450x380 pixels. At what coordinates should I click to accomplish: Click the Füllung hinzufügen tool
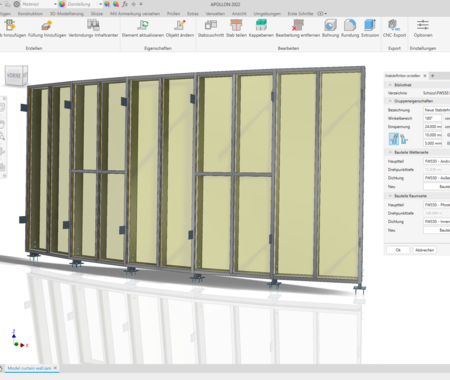pos(47,28)
